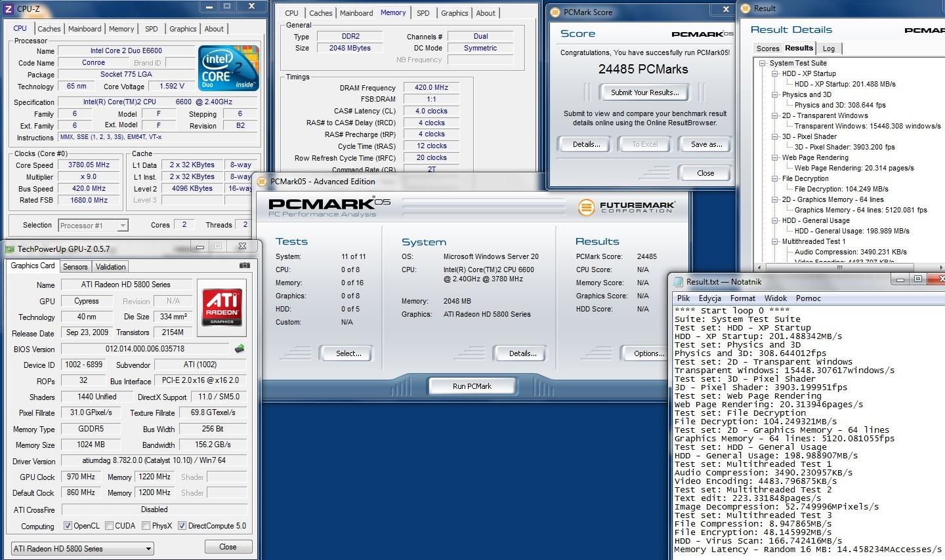The height and width of the screenshot is (560, 945).
Task: Open the ATI Radeon HD 5800 Series card dropdown
Action: (83, 548)
